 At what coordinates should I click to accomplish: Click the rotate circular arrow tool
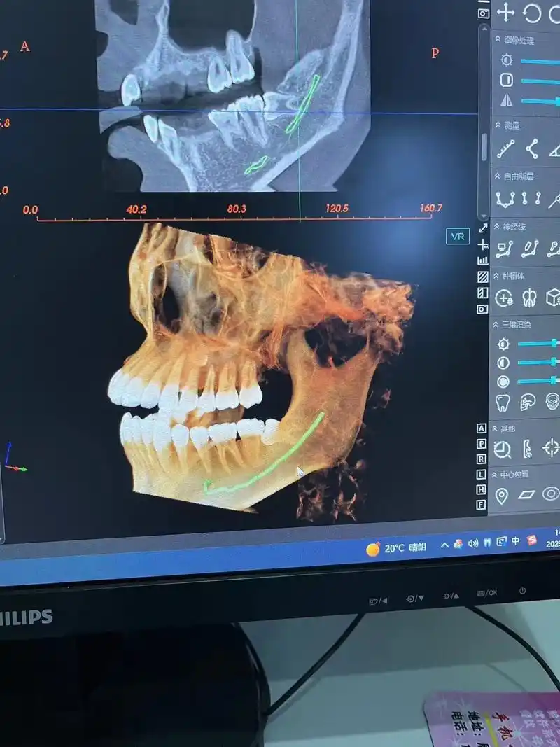(x=532, y=13)
